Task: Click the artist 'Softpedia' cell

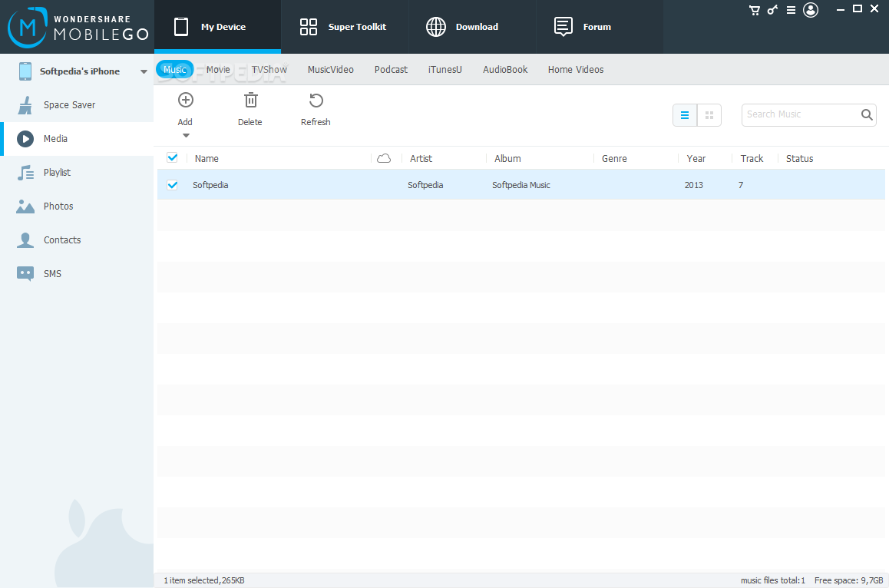Action: pyautogui.click(x=425, y=185)
